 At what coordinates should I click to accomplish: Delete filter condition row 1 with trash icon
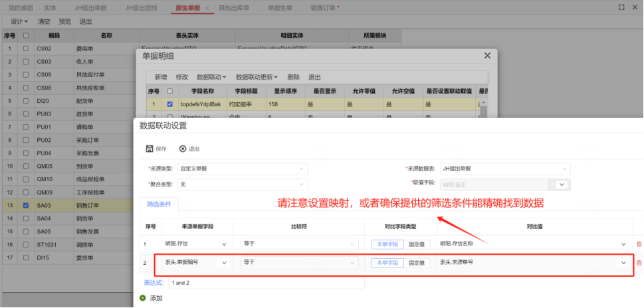pos(639,244)
